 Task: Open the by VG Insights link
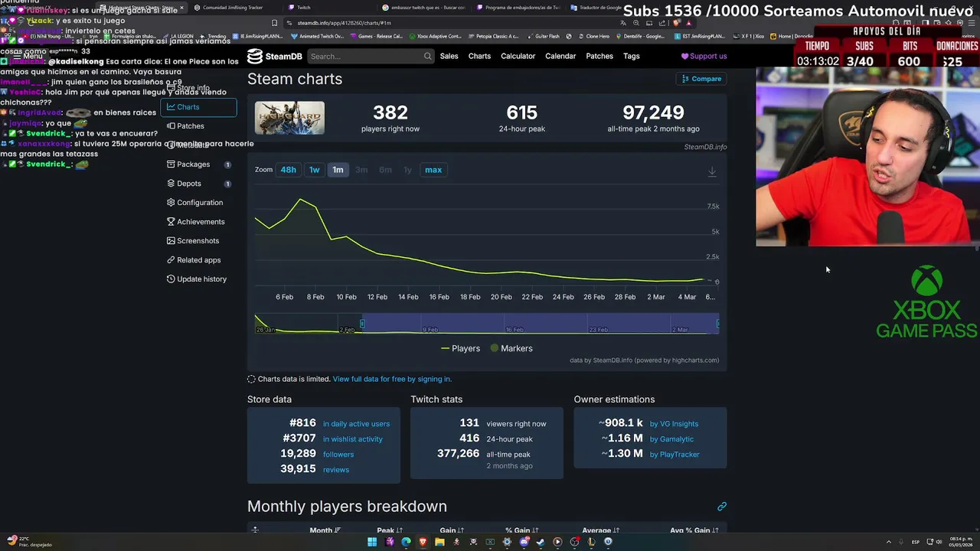pos(674,424)
